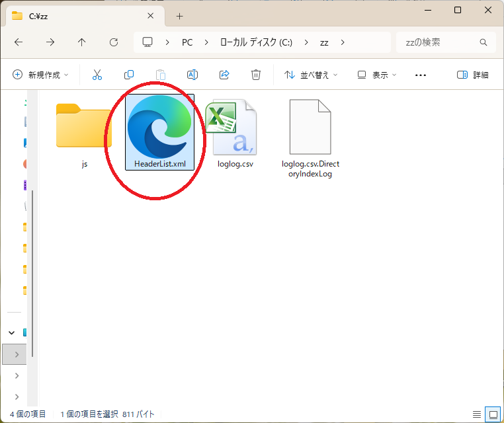
Task: Minimize the Explorer window
Action: 428,11
